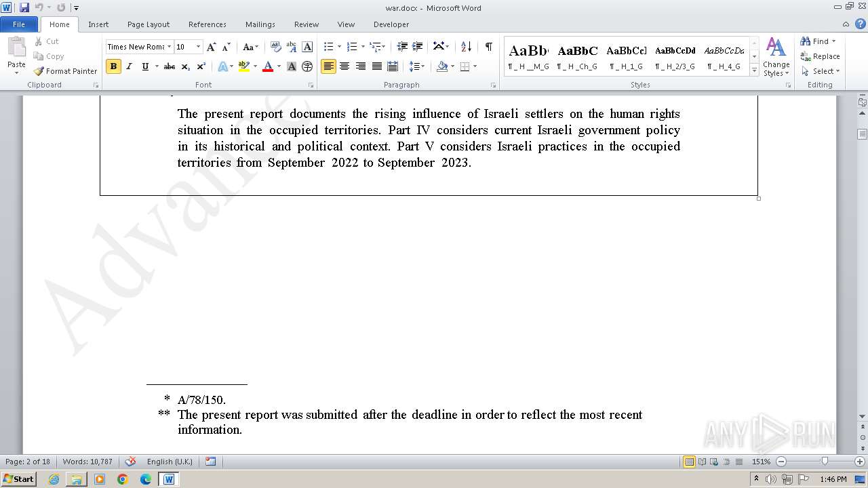Screen dimensions: 868x488
Task: Click the Zoom Out minus button
Action: (781, 462)
